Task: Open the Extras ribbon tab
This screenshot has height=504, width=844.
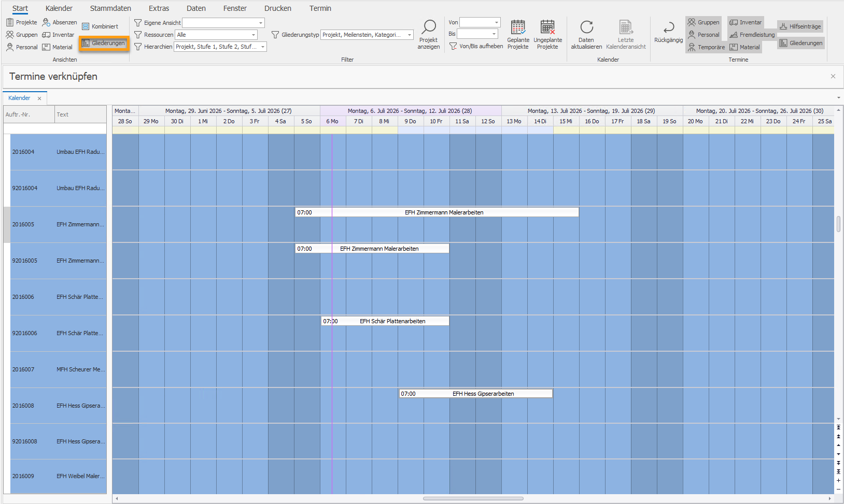Action: point(159,8)
